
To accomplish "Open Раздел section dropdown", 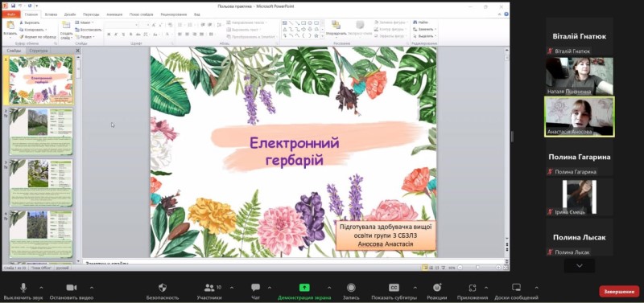I will click(85, 36).
